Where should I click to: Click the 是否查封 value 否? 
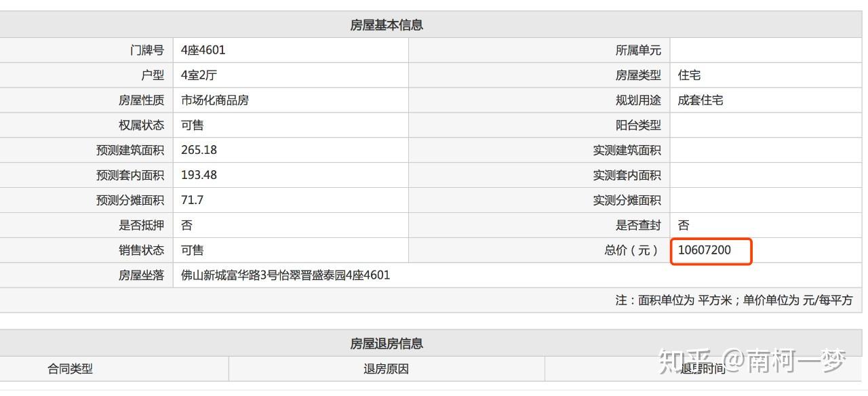click(x=684, y=225)
